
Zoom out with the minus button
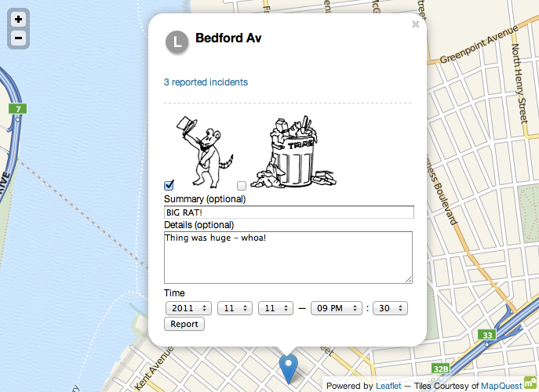click(18, 38)
